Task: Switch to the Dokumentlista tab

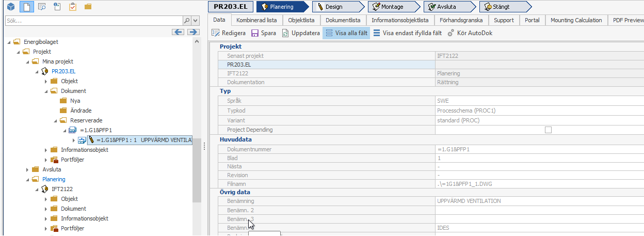Action: click(343, 20)
